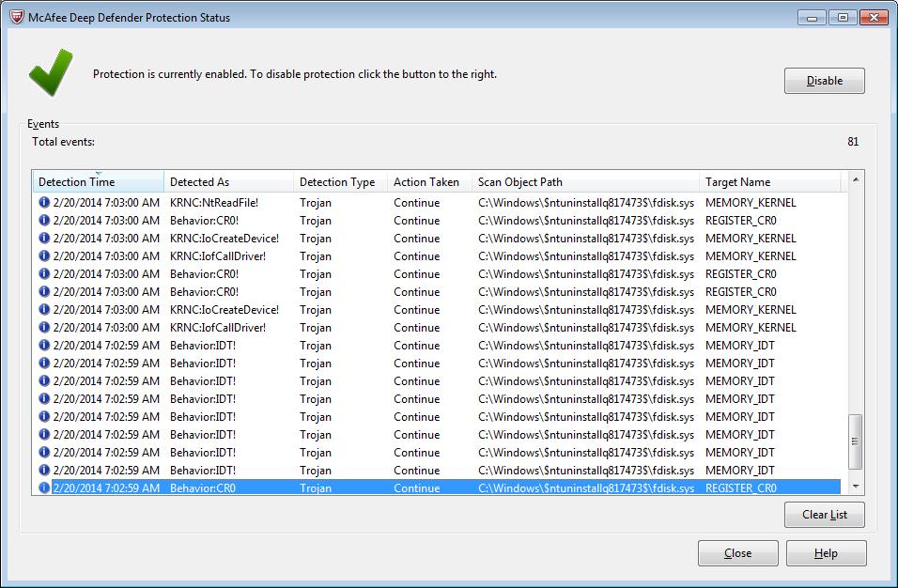The width and height of the screenshot is (898, 588).
Task: Click info icon of the first KRNC:IoCreateDevice! event
Action: (x=44, y=239)
